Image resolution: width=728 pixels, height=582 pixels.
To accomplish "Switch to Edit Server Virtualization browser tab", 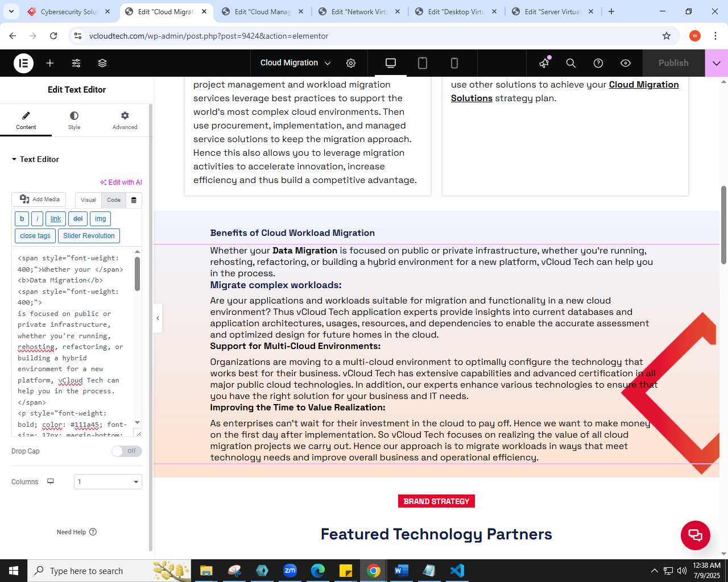I will 552,11.
